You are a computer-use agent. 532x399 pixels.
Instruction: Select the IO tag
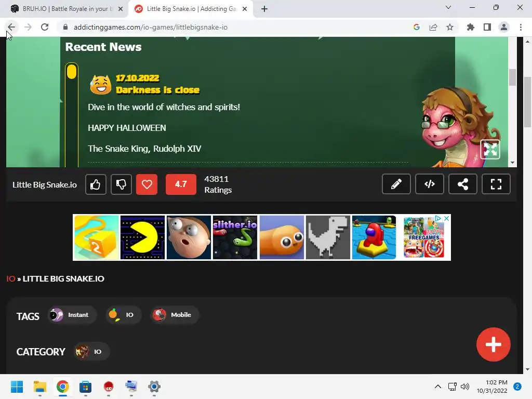pyautogui.click(x=123, y=315)
